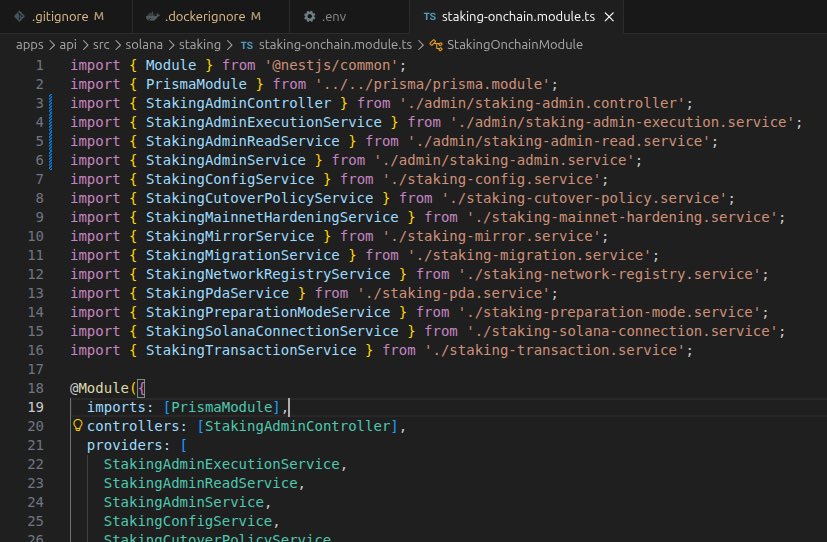Click the '@Module' decorator on line 18
The image size is (827, 542).
100,388
